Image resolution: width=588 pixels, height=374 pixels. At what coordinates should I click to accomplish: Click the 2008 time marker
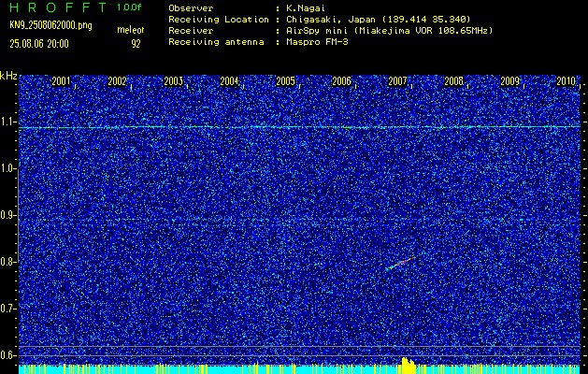click(453, 81)
